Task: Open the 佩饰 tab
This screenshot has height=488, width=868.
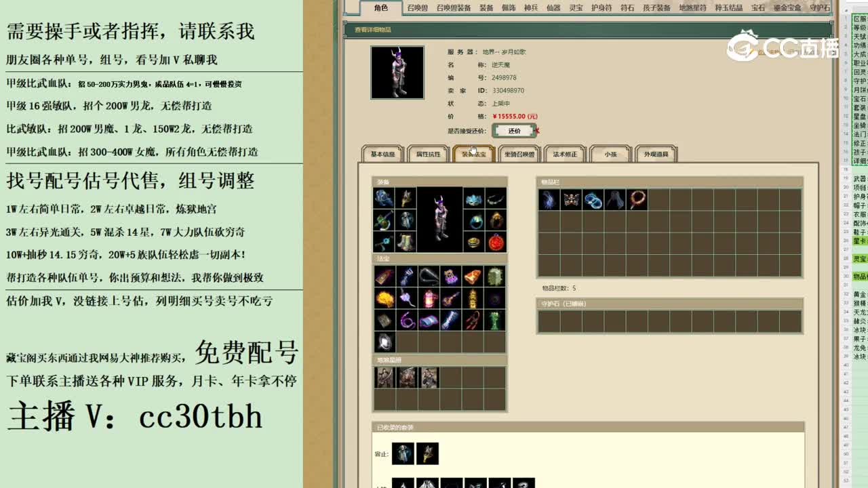Action: [x=509, y=8]
